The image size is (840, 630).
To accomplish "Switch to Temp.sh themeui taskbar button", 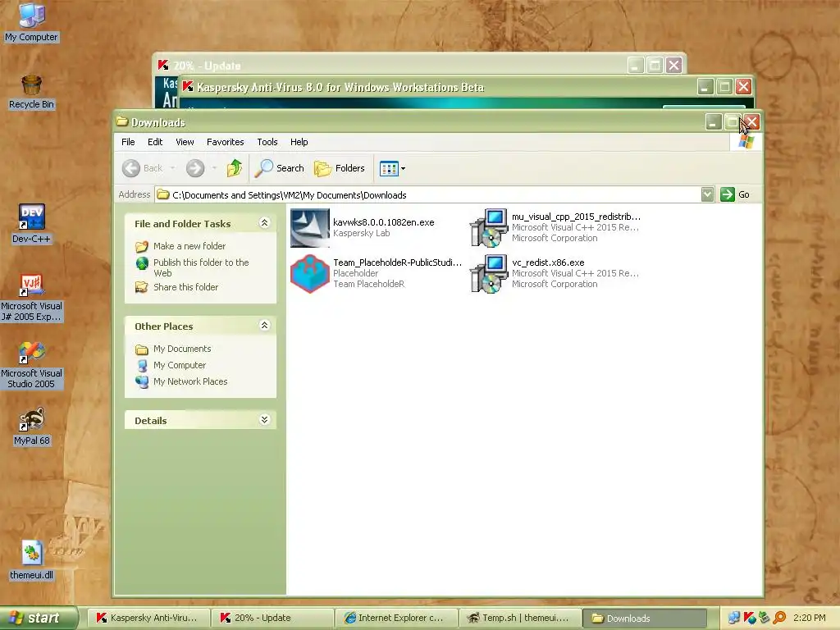I will tap(519, 619).
